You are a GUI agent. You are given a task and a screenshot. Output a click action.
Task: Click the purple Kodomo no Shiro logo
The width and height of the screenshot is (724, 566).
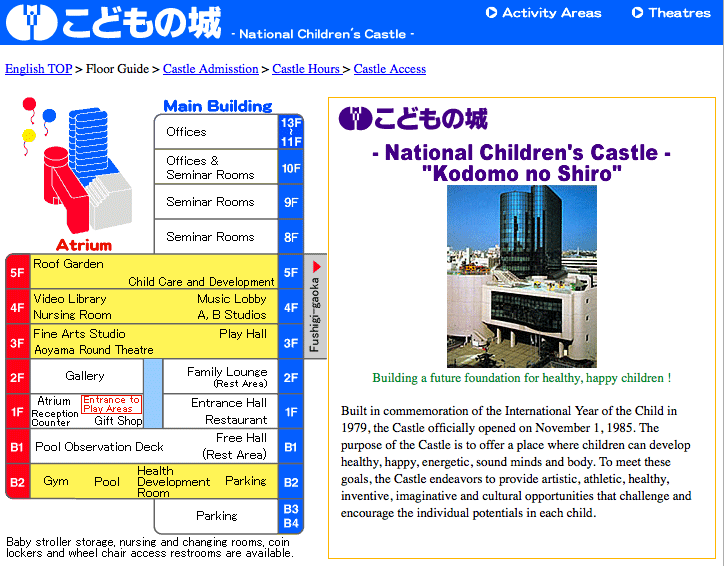[x=413, y=119]
